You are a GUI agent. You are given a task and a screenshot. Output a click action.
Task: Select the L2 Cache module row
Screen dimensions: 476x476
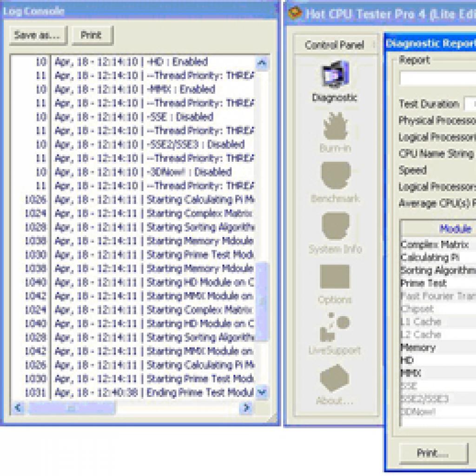click(x=438, y=334)
